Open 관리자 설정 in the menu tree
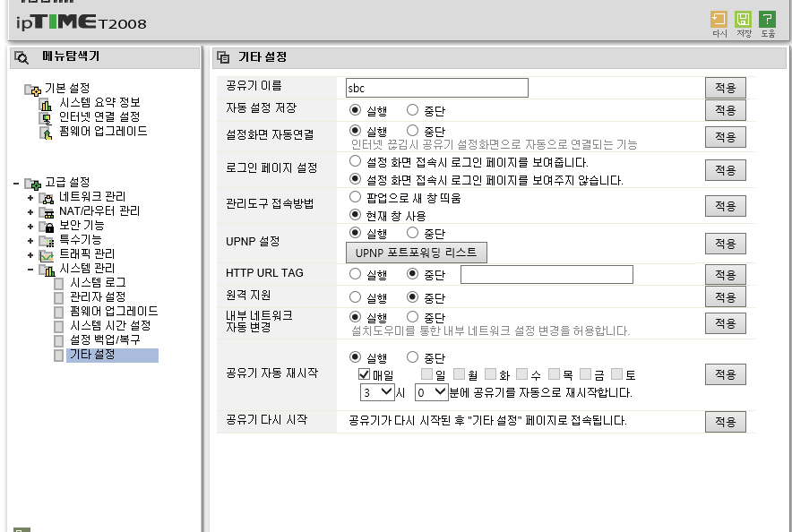Viewport: 792px width, 532px height. coord(98,296)
